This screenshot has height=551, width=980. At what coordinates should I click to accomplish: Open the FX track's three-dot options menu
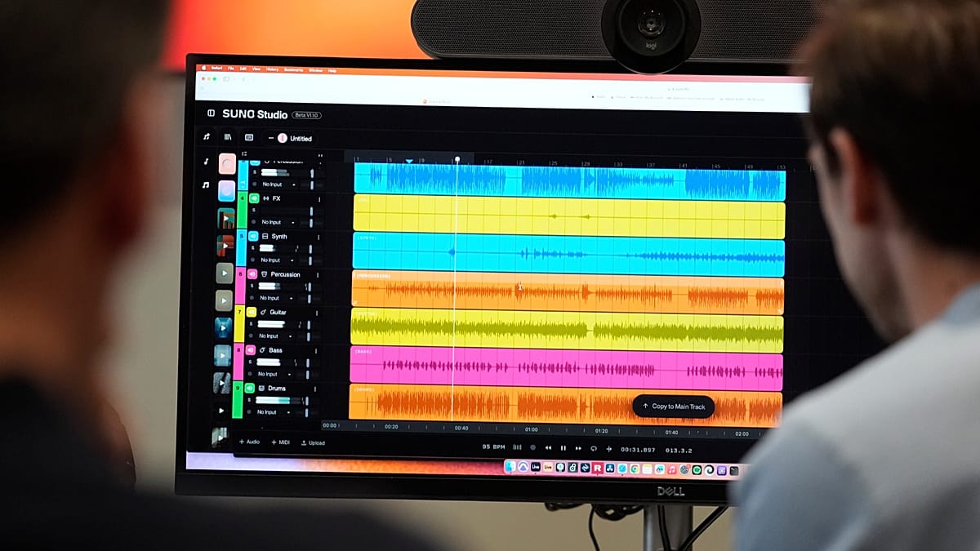tap(319, 199)
